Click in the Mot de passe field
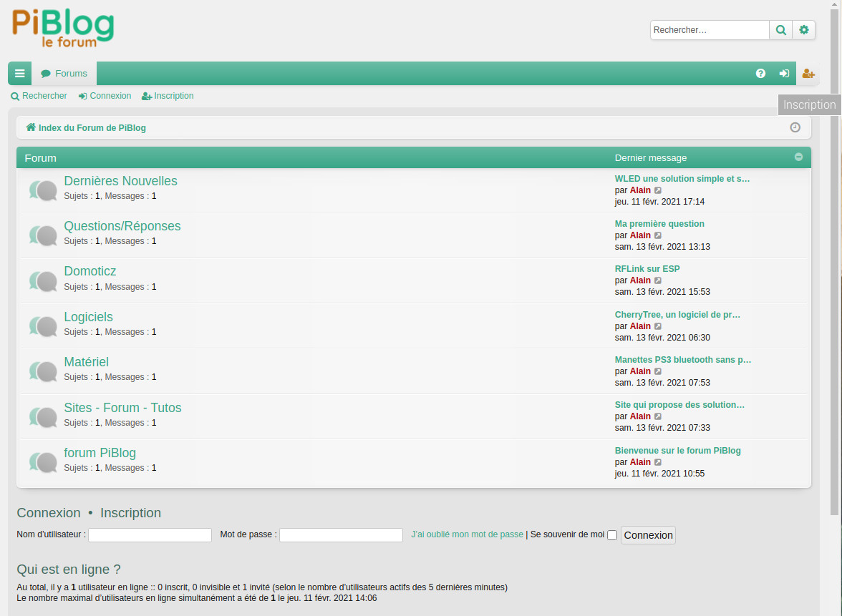 click(341, 535)
